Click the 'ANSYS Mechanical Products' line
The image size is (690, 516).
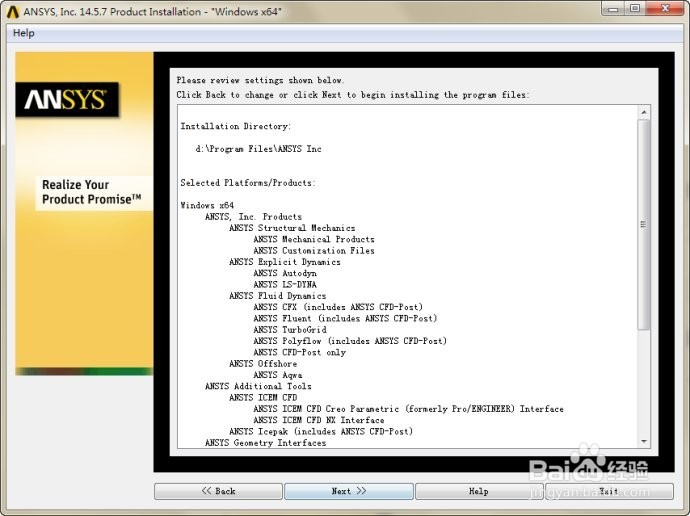(314, 239)
